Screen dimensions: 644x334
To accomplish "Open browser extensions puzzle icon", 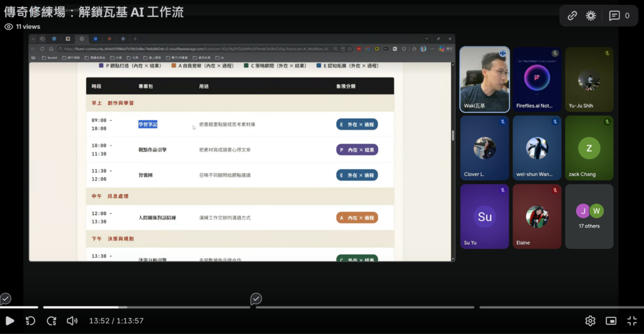I will (x=404, y=49).
